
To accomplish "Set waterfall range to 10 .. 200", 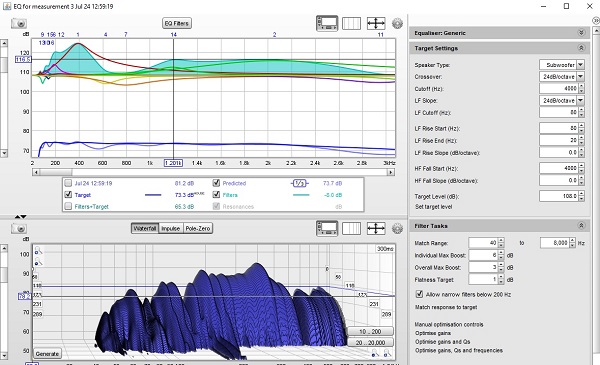I will tap(370, 331).
